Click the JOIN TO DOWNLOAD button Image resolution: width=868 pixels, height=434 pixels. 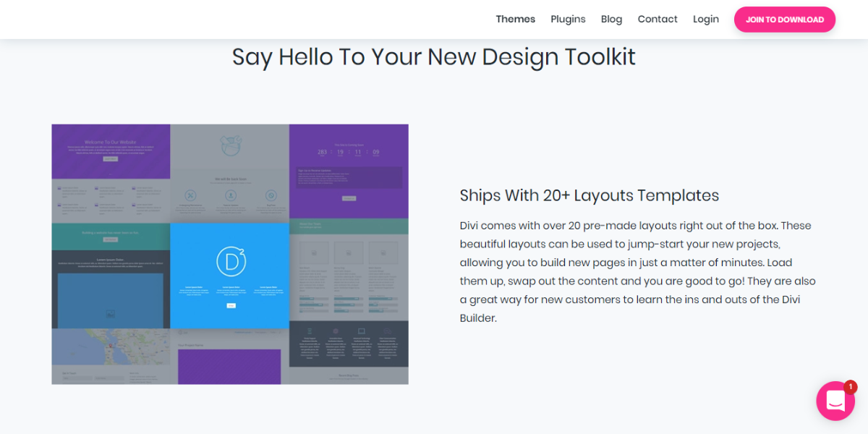[x=785, y=20]
